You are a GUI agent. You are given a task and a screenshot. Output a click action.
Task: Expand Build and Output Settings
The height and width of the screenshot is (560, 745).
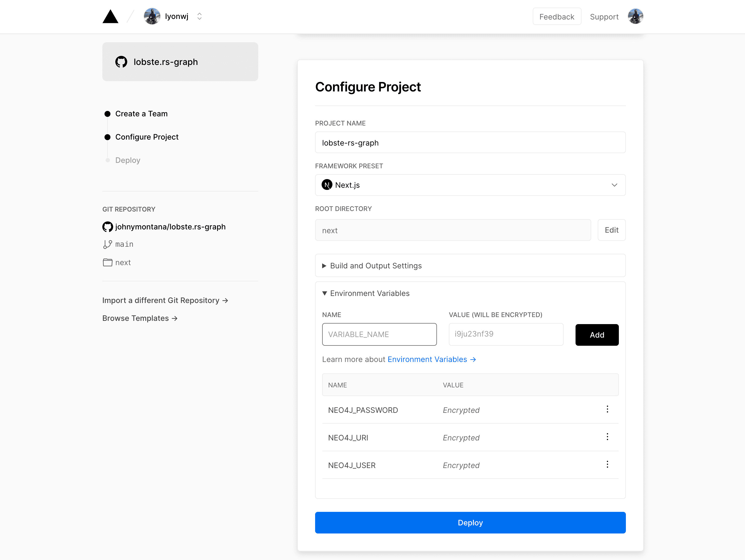375,266
